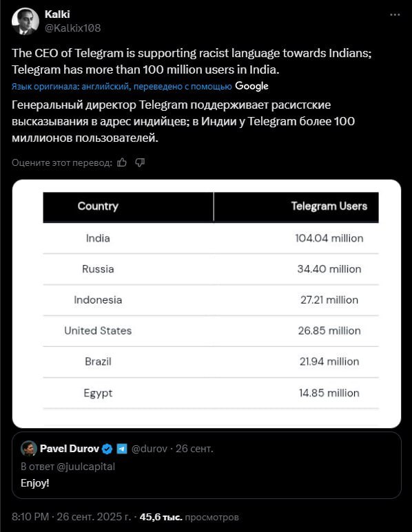Open the three-dot more options menu
Image resolution: width=412 pixels, height=532 pixels.
point(395,15)
